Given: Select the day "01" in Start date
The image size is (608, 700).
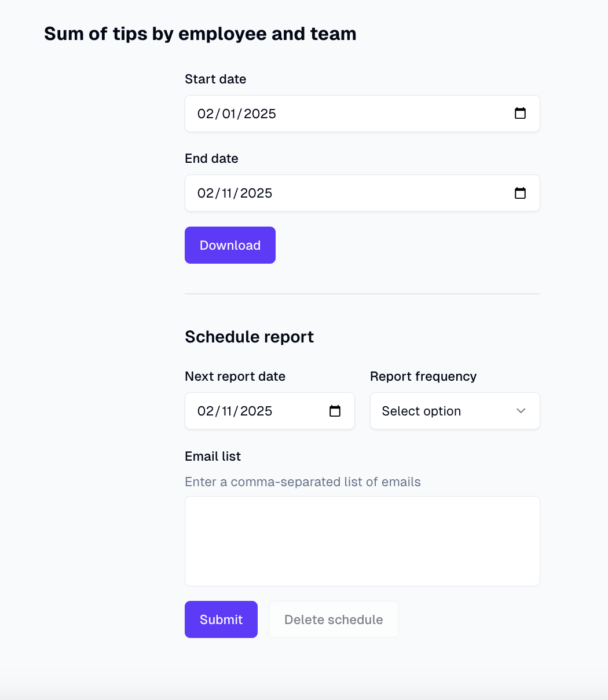Looking at the screenshot, I should (229, 114).
